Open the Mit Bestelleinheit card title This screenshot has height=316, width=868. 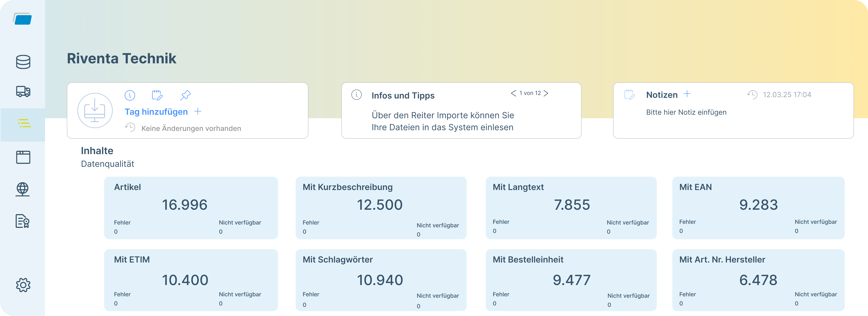click(528, 260)
